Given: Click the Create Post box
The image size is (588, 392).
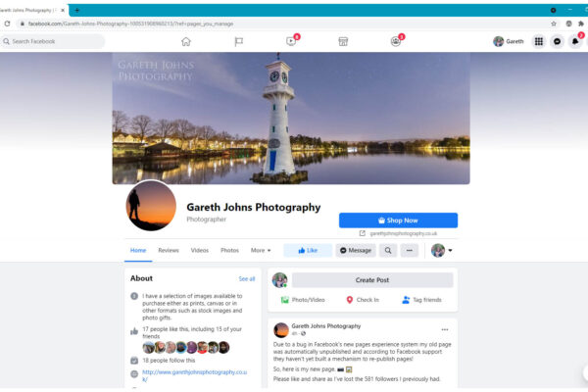Looking at the screenshot, I should tap(372, 280).
